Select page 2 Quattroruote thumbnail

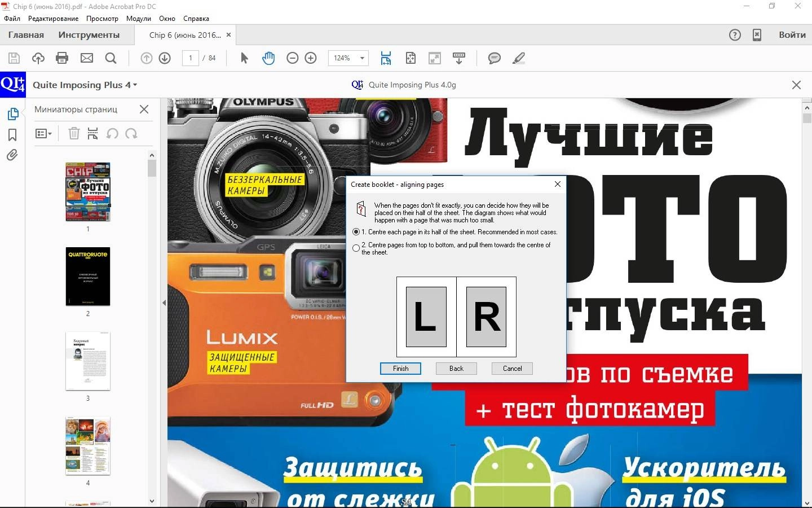pyautogui.click(x=88, y=277)
